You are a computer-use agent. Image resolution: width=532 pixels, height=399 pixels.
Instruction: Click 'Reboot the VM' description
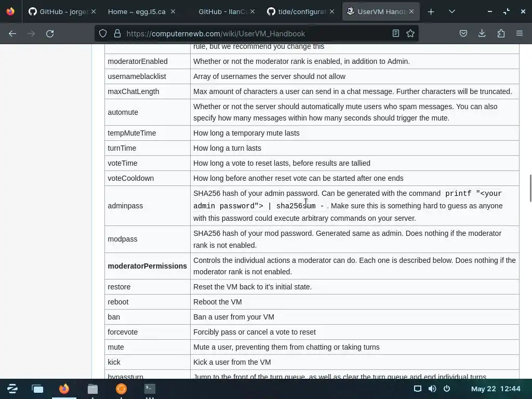tap(218, 302)
